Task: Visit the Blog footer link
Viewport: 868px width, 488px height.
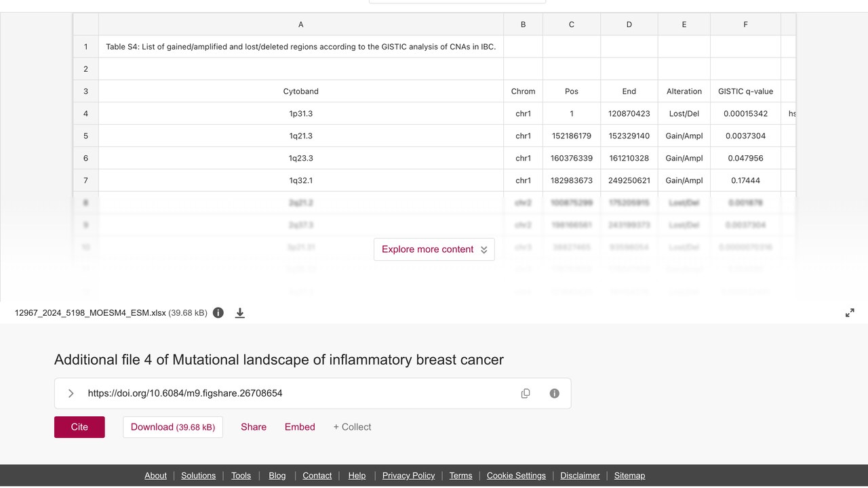Action: tap(277, 476)
